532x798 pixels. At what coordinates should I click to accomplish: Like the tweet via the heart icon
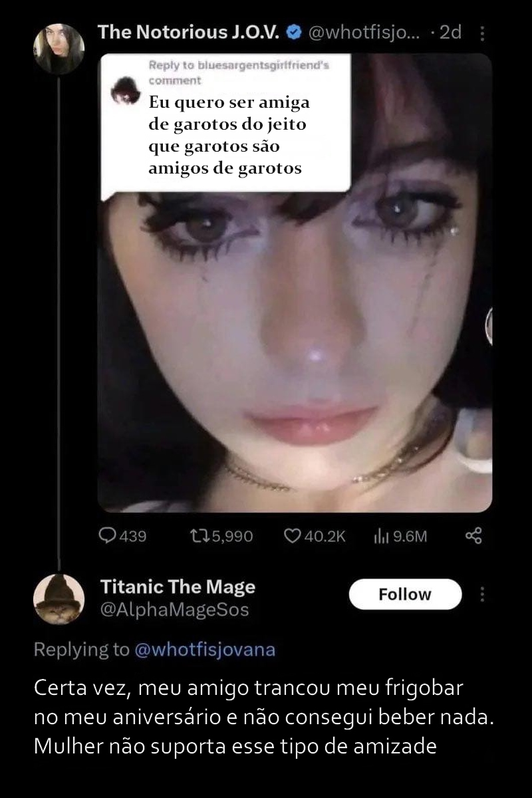point(293,536)
